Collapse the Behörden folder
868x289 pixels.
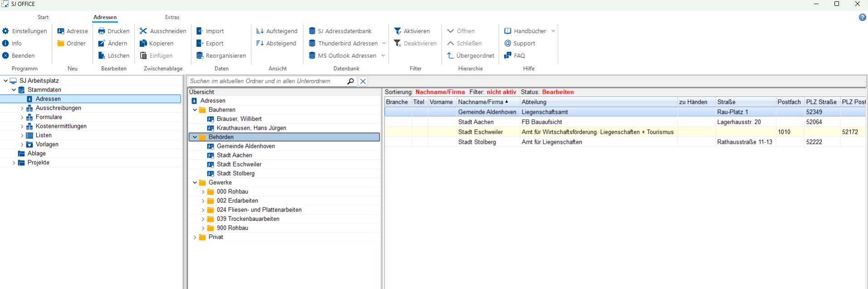point(195,137)
